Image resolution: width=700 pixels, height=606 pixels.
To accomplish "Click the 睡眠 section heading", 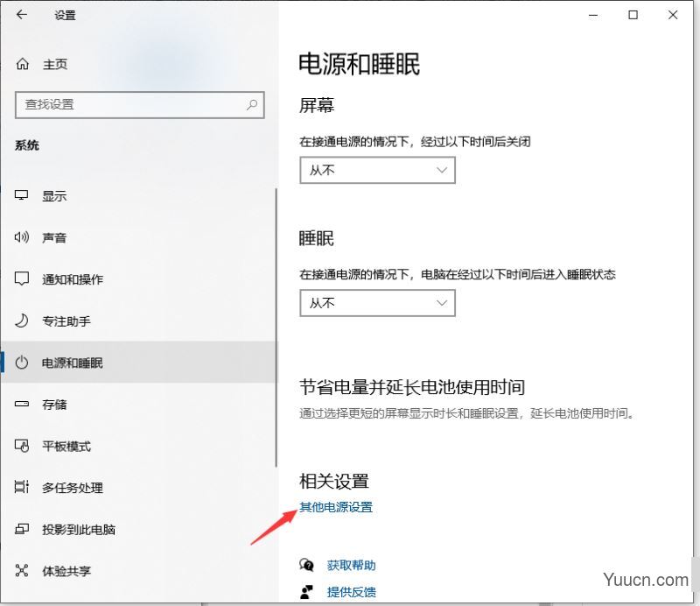I will pyautogui.click(x=317, y=237).
